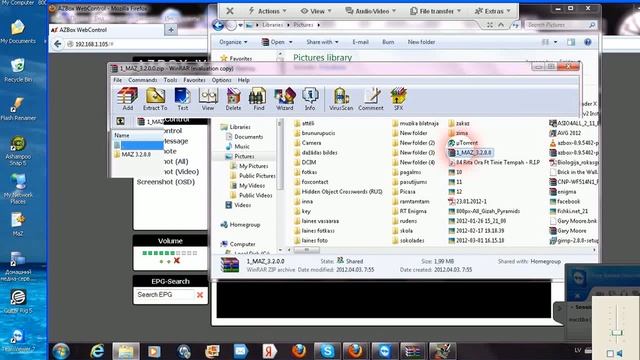Open Ashampoo Snap 5 desktop icon

coord(18,150)
